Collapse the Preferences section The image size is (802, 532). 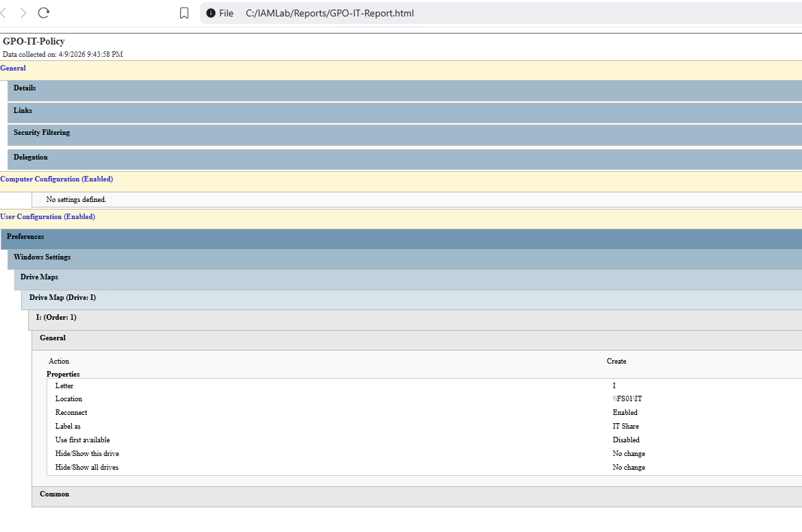[x=25, y=236]
